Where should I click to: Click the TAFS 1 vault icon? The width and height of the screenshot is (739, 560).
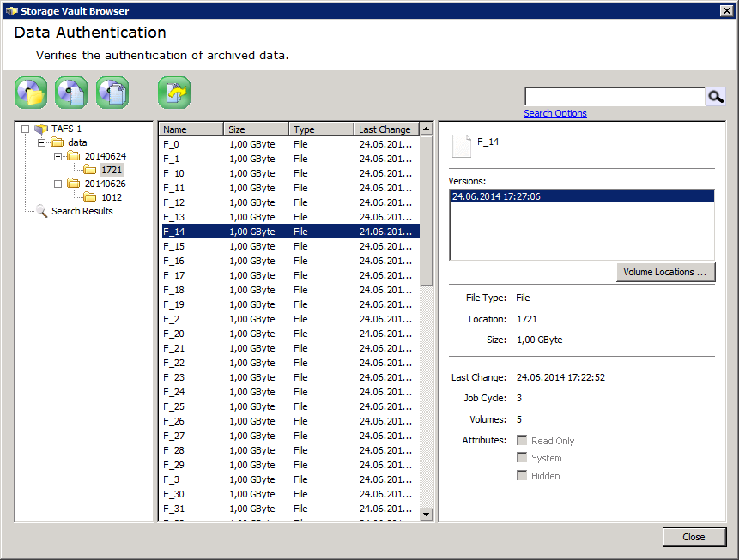tap(41, 129)
